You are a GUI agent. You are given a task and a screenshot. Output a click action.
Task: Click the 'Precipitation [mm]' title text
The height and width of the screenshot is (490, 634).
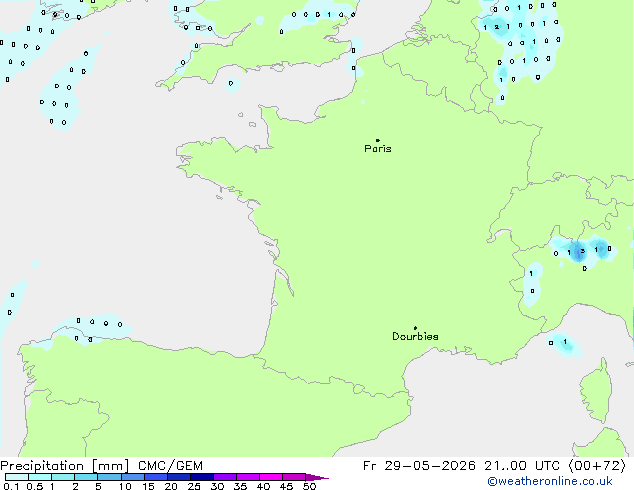65,466
